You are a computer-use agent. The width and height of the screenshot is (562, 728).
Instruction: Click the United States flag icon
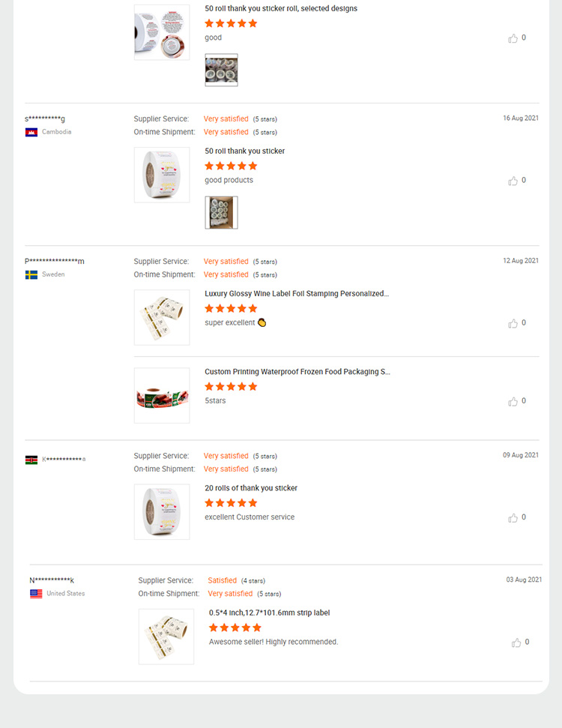(x=35, y=593)
